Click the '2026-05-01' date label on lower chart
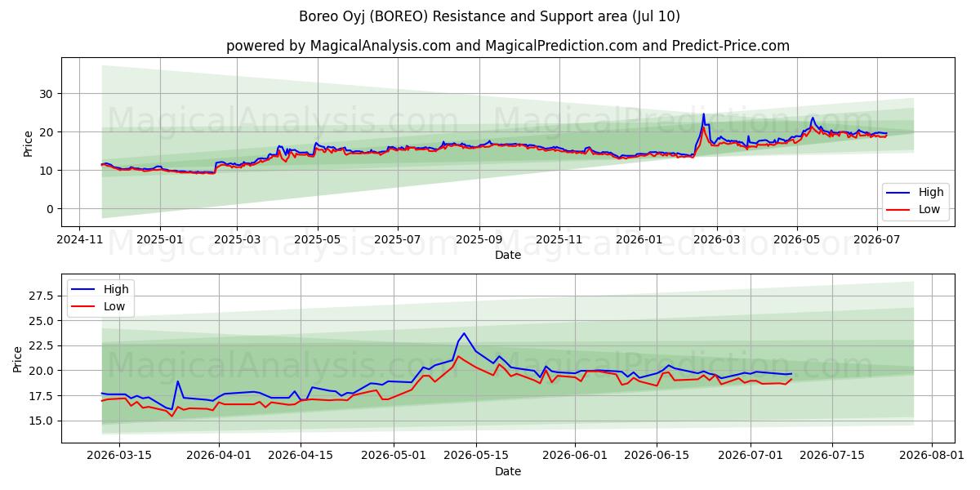The width and height of the screenshot is (980, 490). tap(394, 457)
